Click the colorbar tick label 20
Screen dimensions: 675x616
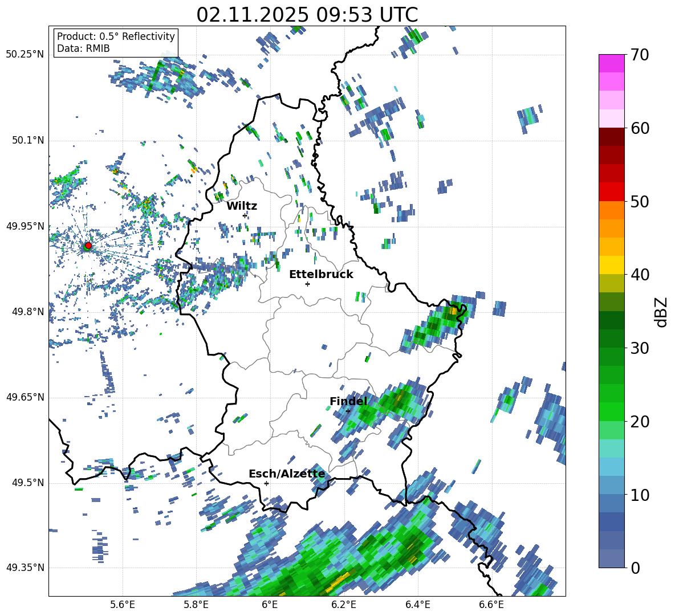point(640,421)
